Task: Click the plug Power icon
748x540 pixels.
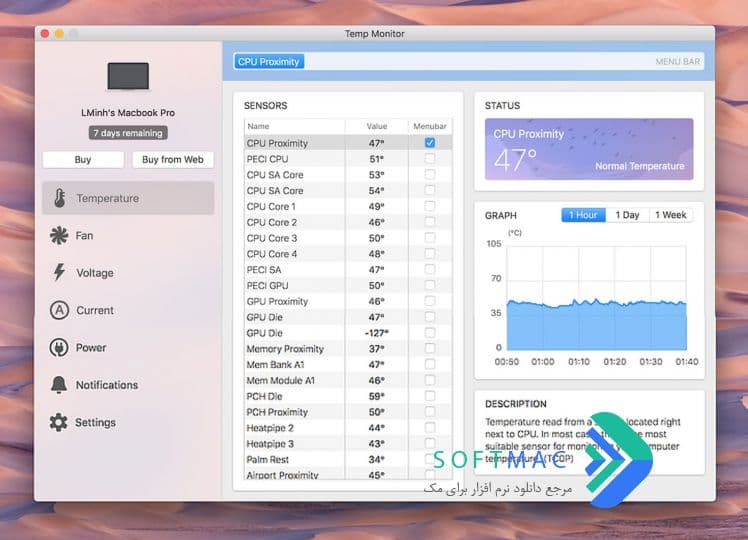Action: point(59,347)
